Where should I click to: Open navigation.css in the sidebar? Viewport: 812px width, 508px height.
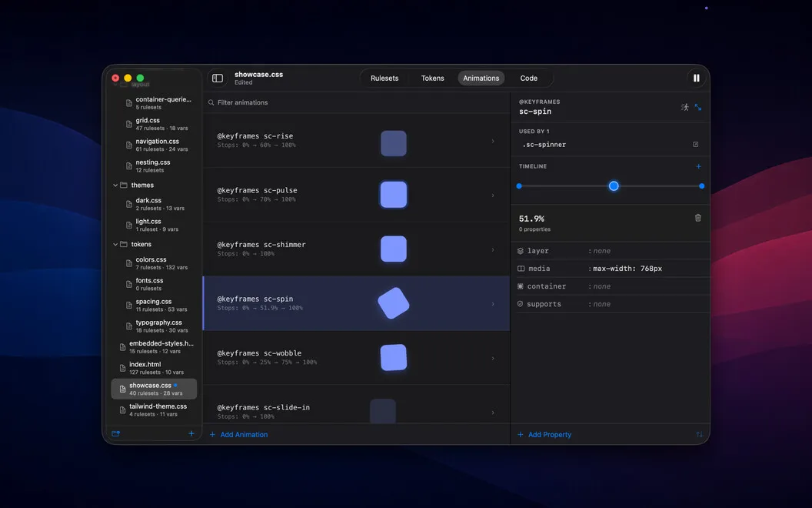coord(154,145)
